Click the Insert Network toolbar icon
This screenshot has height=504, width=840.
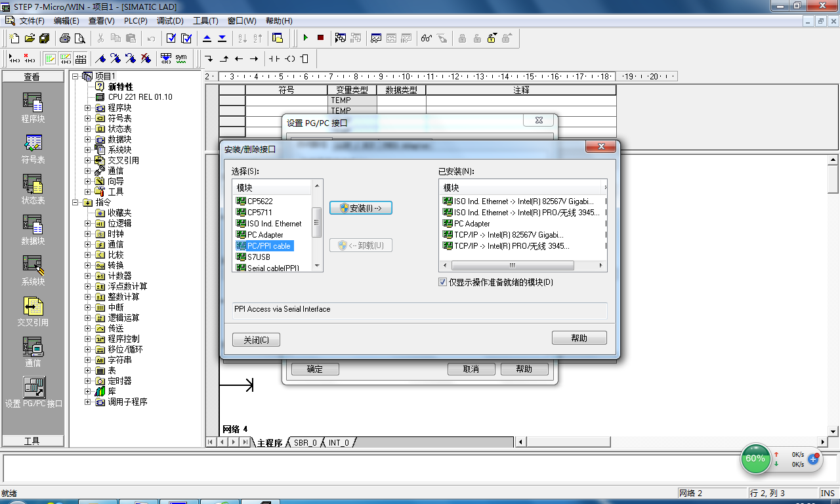coord(14,58)
